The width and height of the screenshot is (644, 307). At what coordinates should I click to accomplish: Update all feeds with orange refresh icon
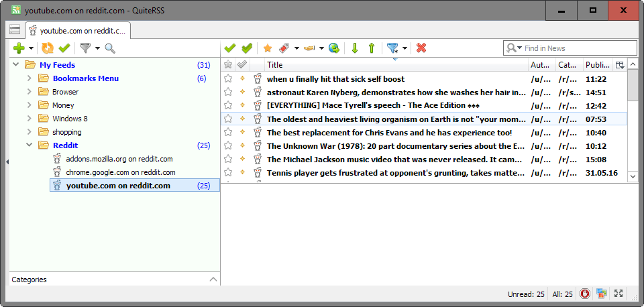click(47, 48)
